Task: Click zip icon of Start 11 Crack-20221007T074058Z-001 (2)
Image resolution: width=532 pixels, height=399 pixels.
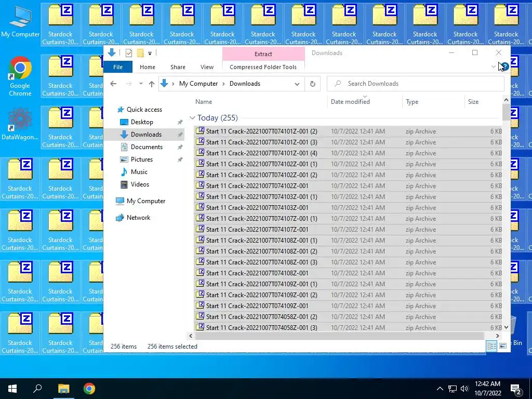Action: [x=200, y=316]
